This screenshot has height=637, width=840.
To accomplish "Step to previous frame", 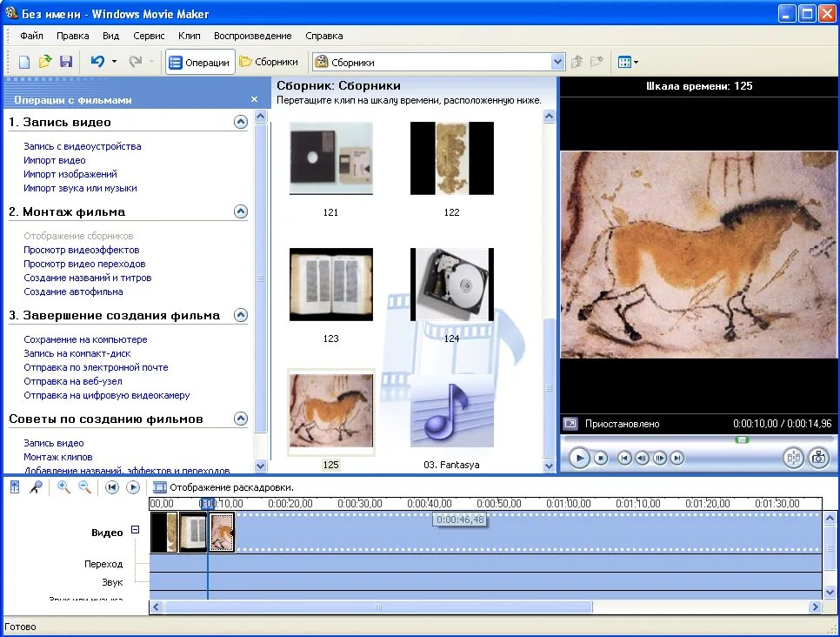I will pos(642,458).
